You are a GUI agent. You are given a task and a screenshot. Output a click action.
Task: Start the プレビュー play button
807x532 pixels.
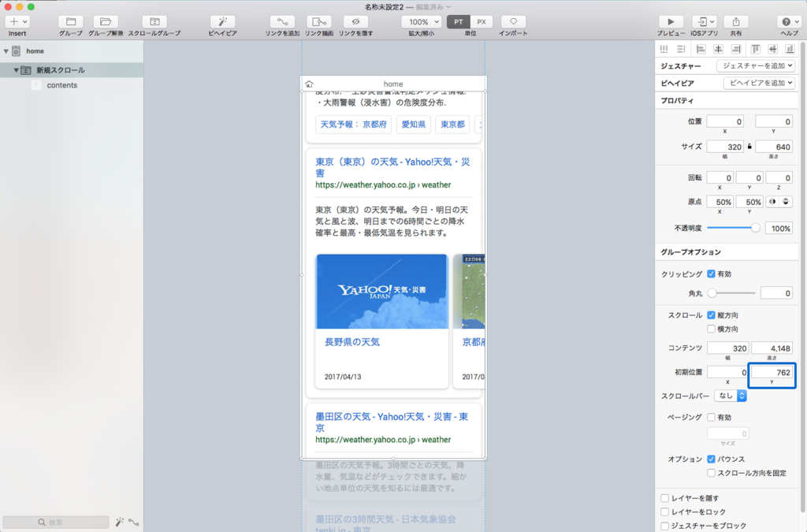click(671, 21)
